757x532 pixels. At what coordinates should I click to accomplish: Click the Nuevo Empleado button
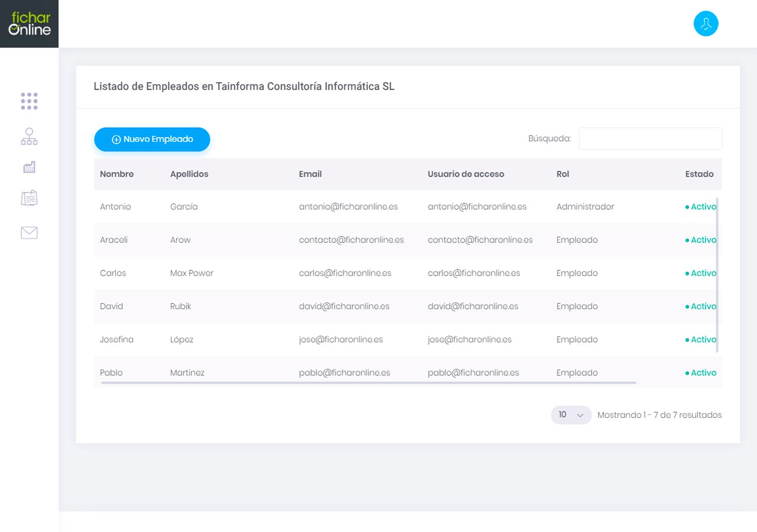(152, 140)
